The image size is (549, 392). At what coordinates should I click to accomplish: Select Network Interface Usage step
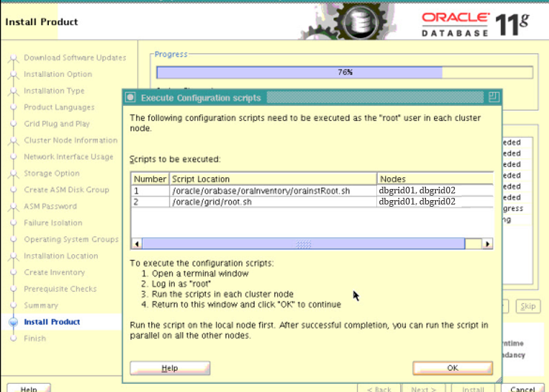coord(69,156)
